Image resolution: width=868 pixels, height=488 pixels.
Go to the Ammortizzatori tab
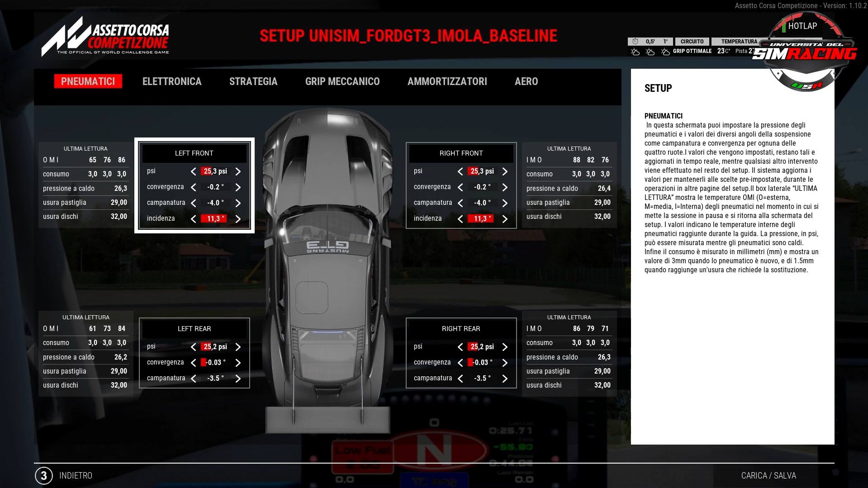447,81
